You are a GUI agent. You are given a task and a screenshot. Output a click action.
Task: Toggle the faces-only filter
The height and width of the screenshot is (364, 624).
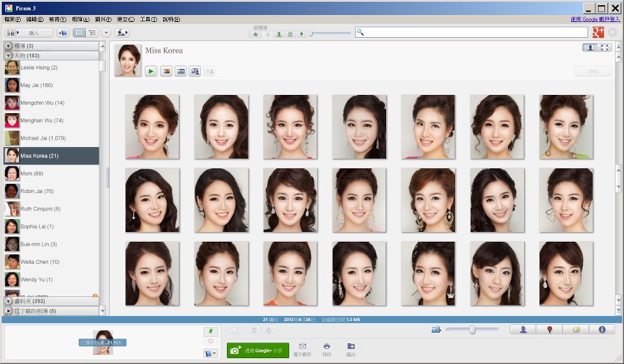[x=279, y=34]
